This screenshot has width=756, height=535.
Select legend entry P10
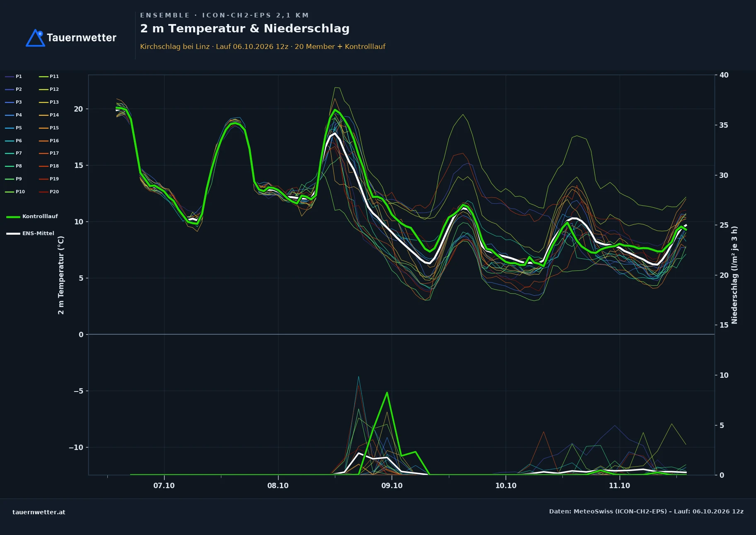click(15, 192)
